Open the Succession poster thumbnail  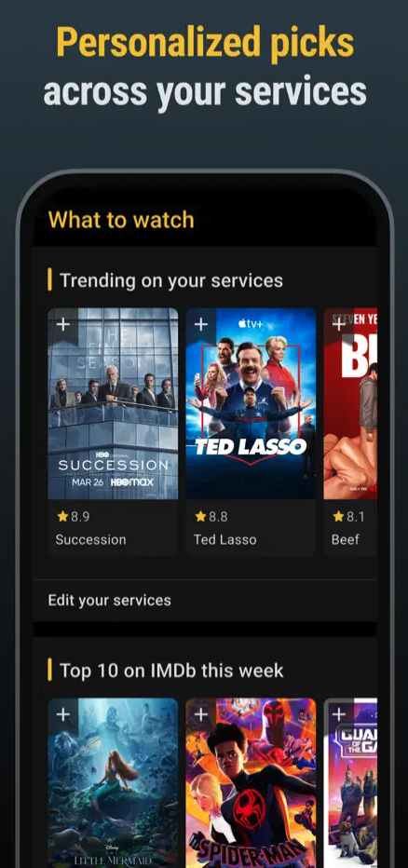[x=113, y=403]
